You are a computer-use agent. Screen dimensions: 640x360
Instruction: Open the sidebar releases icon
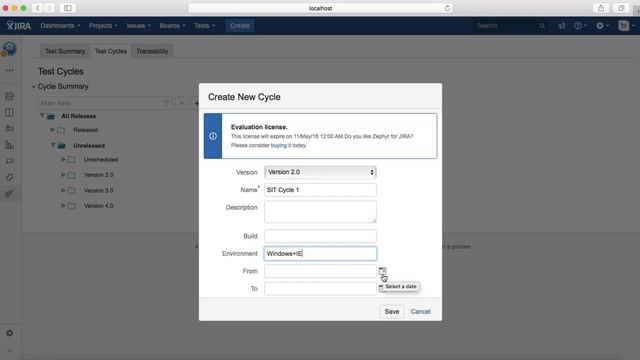(9, 129)
